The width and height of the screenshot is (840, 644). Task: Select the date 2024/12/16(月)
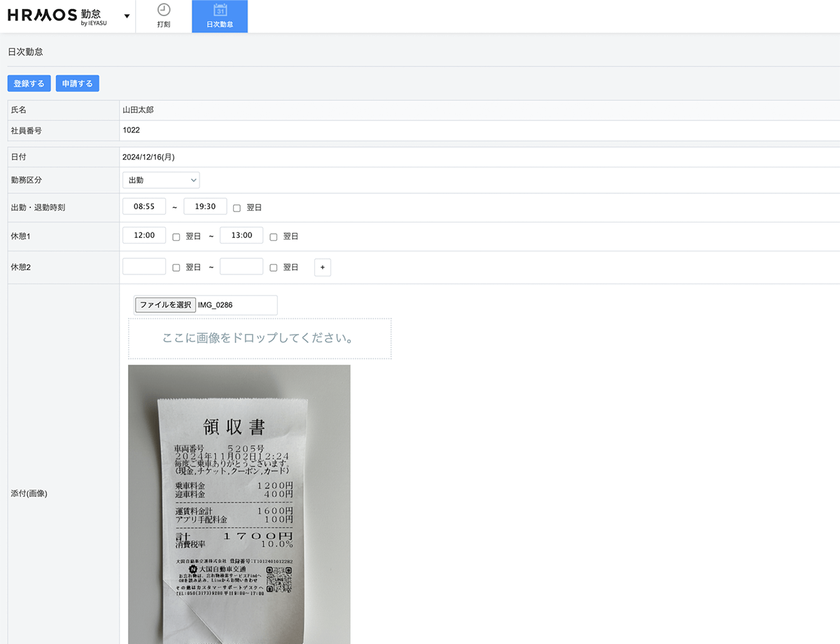pyautogui.click(x=148, y=157)
